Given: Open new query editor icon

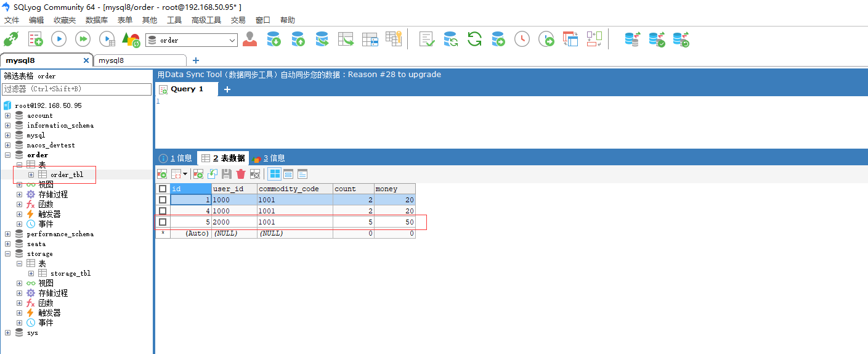Looking at the screenshot, I should [35, 39].
